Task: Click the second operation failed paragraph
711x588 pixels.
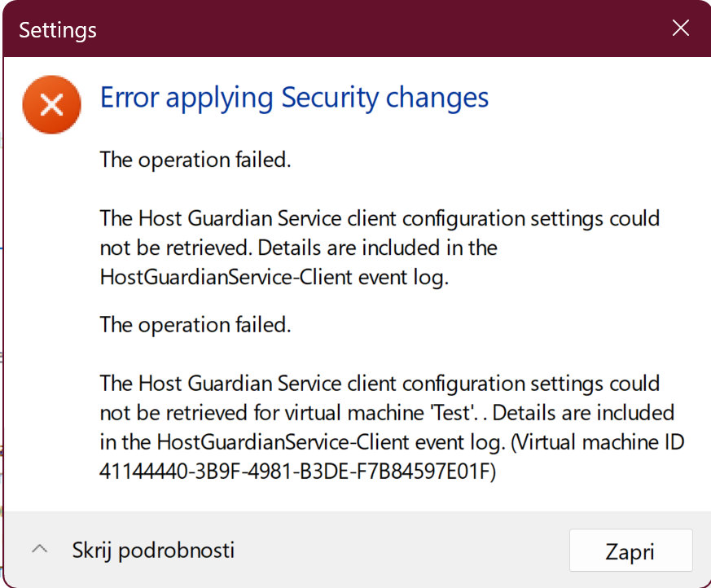Action: point(195,324)
